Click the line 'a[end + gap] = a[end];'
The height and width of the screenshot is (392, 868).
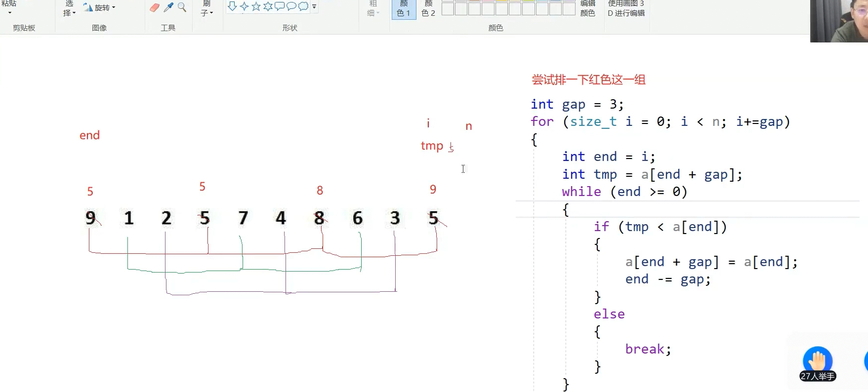(711, 262)
